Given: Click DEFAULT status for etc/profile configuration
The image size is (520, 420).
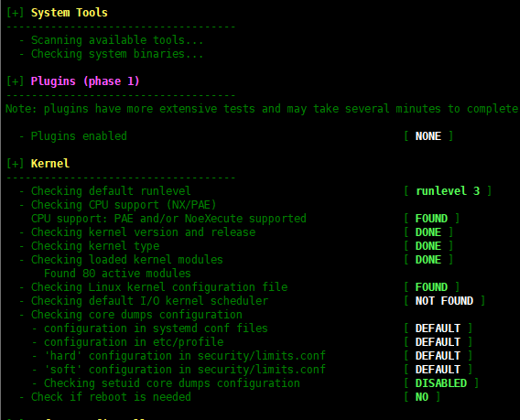Looking at the screenshot, I should coord(438,342).
